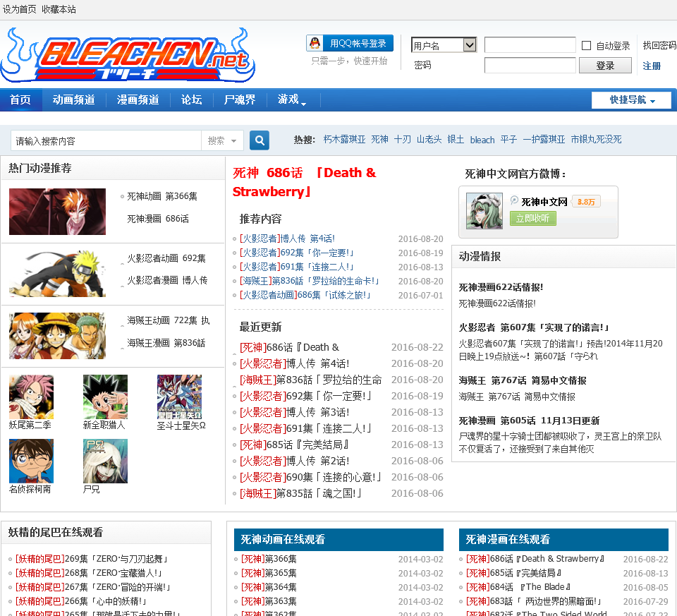Image resolution: width=677 pixels, height=616 pixels.
Task: Click the 立即收听 follow button
Action: click(533, 218)
